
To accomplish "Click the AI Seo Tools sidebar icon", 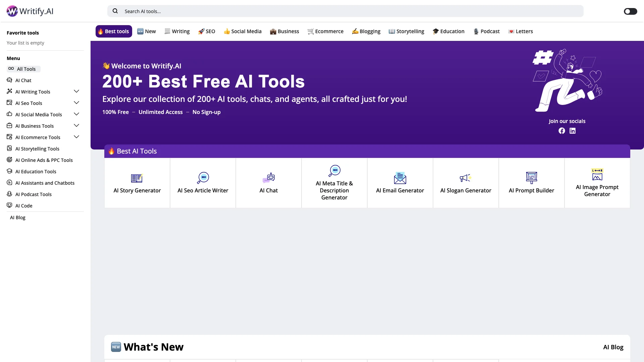I will (x=9, y=103).
